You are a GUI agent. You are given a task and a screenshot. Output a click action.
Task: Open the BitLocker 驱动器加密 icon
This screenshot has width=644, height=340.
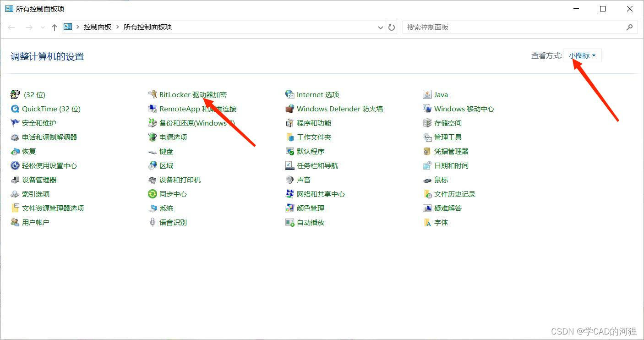(x=153, y=94)
